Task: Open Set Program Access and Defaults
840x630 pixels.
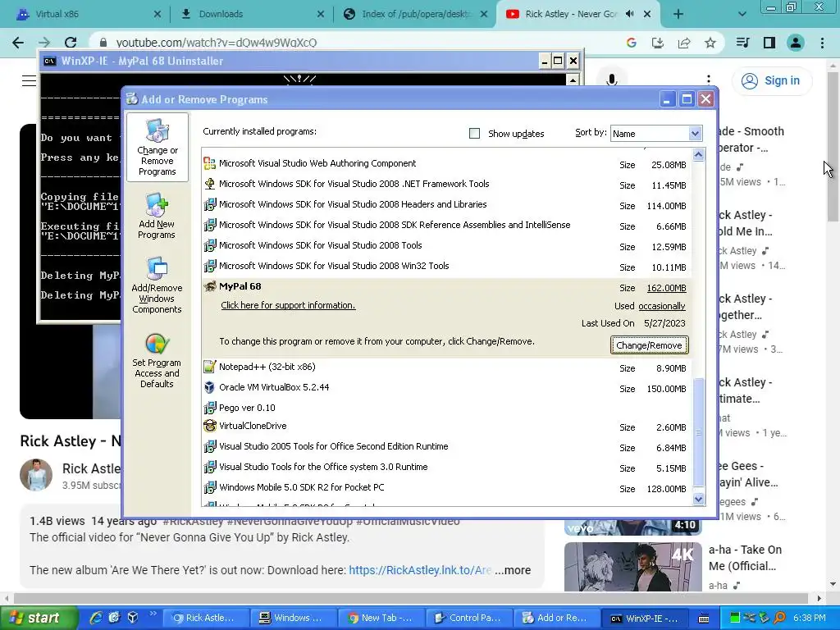Action: point(157,361)
